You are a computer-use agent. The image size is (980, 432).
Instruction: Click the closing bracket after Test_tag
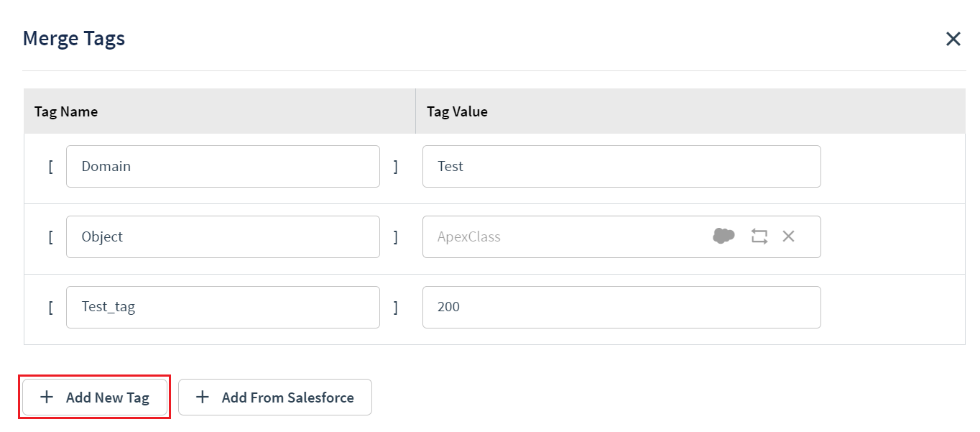pos(395,307)
